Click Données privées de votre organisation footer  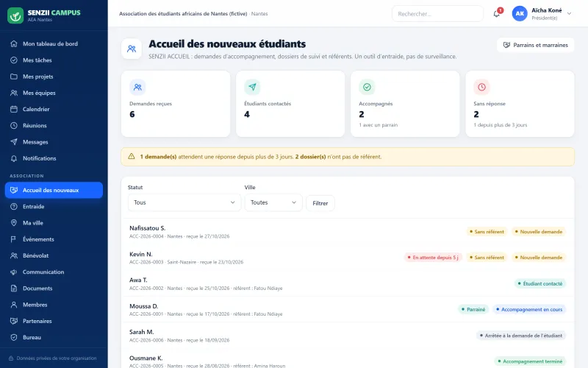[x=52, y=358]
